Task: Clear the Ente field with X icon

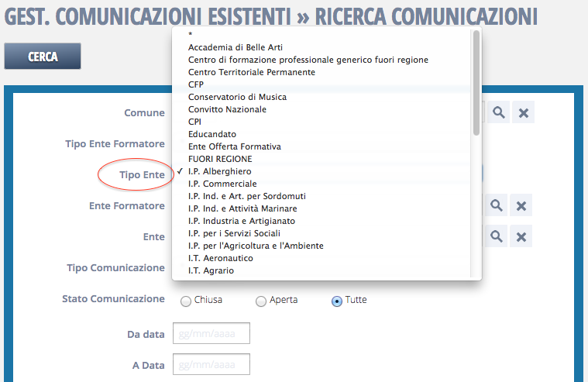Action: click(x=521, y=236)
